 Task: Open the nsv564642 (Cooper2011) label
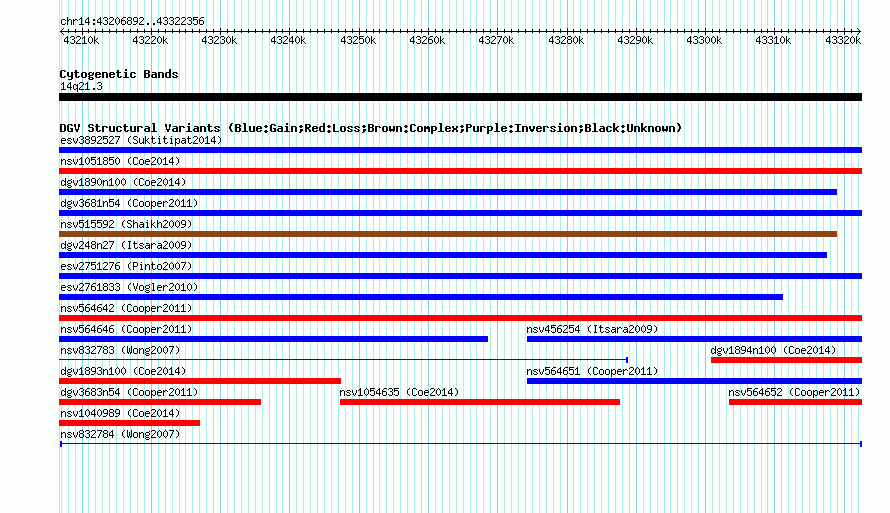click(x=126, y=308)
